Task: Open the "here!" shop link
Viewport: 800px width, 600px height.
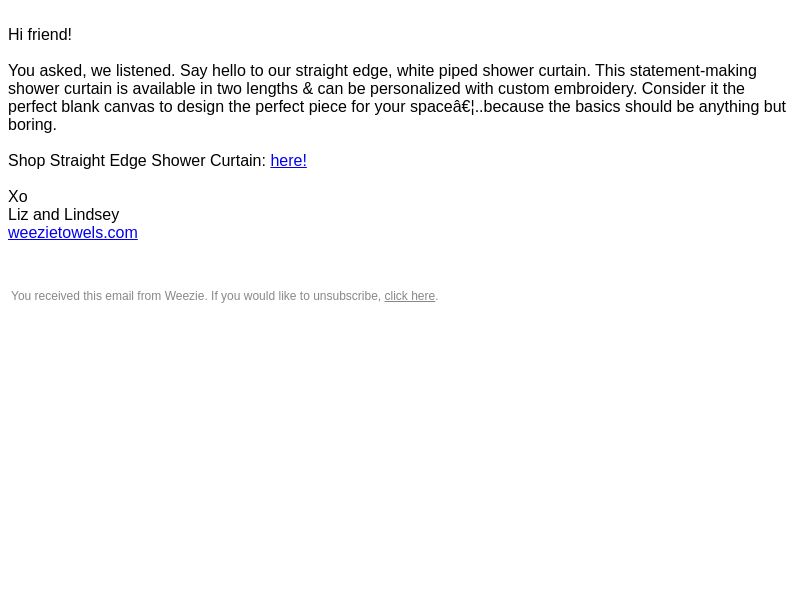Action: click(288, 160)
